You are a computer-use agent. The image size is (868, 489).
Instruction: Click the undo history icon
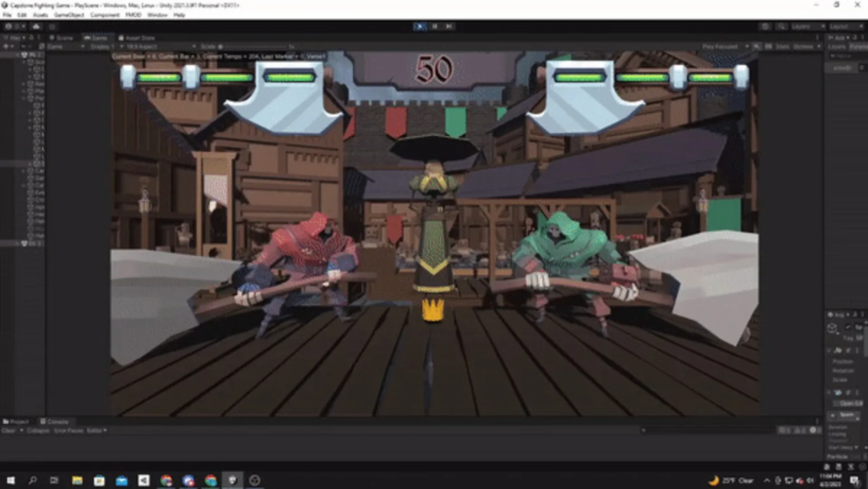click(765, 27)
